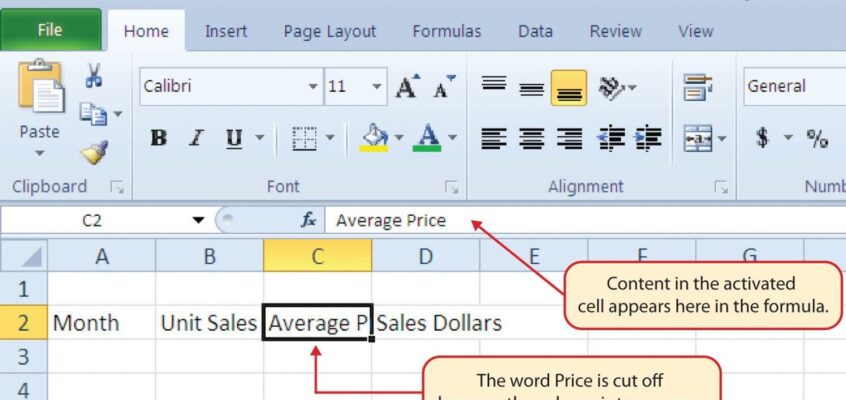The height and width of the screenshot is (400, 846).
Task: Click the Cut scissors icon
Action: (x=94, y=75)
